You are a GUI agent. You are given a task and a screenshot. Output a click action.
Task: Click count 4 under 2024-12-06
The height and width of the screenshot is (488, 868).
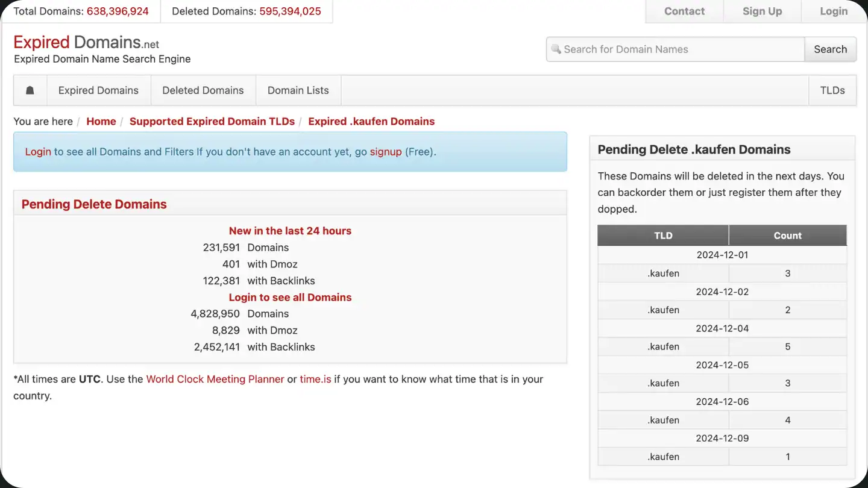pos(788,421)
